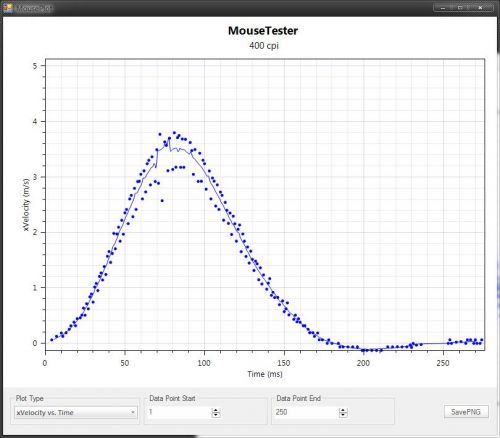Click the Plot Type group label
The height and width of the screenshot is (438, 500).
pyautogui.click(x=30, y=398)
